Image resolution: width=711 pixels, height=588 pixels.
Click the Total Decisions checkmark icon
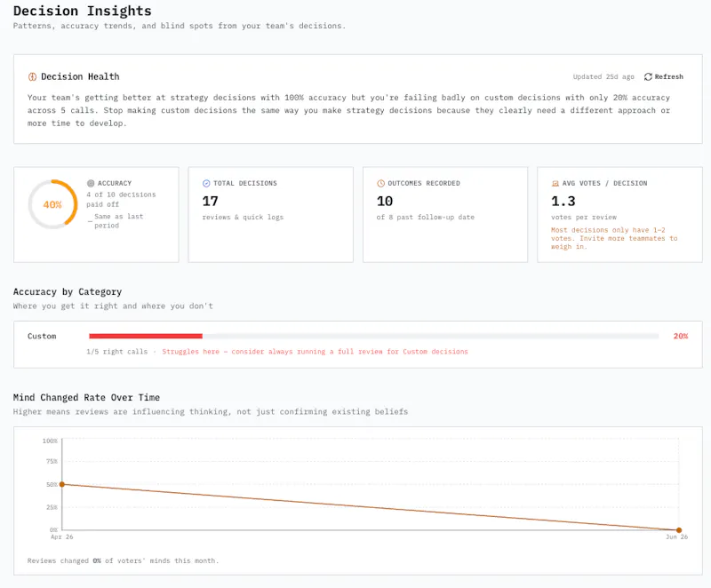pyautogui.click(x=206, y=183)
